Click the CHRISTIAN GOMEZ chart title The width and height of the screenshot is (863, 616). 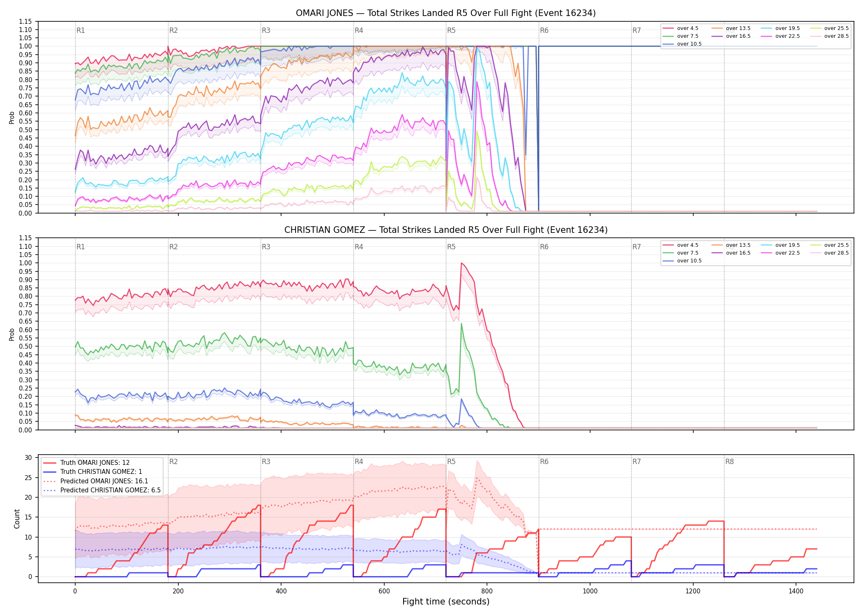[x=446, y=230]
